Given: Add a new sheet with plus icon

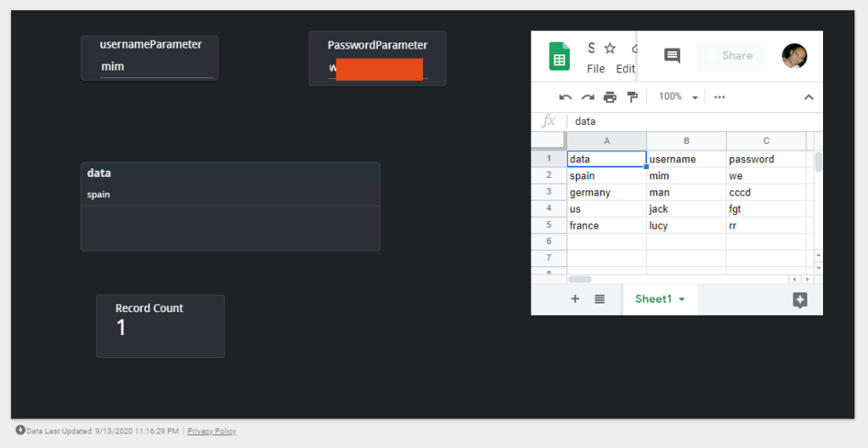Looking at the screenshot, I should point(575,299).
